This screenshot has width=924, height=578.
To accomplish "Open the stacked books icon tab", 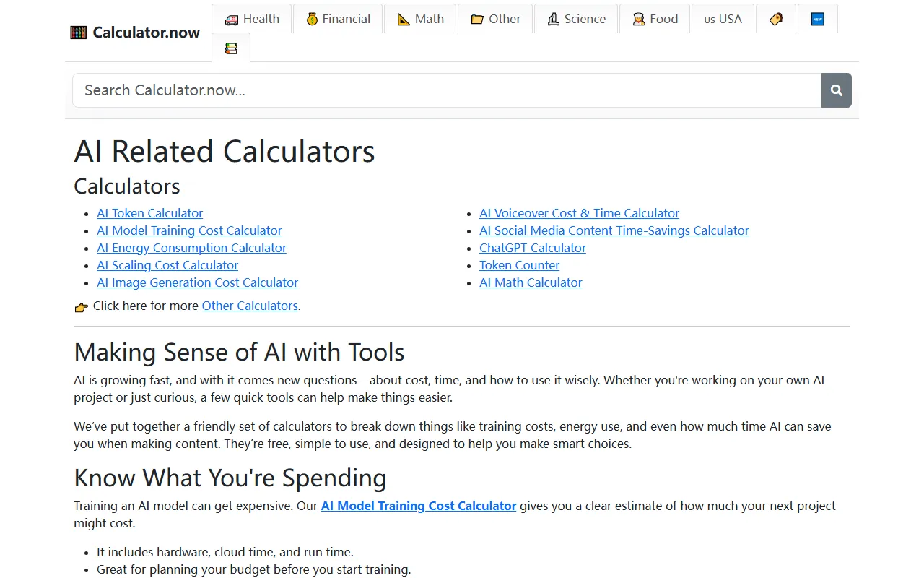I will [x=231, y=48].
